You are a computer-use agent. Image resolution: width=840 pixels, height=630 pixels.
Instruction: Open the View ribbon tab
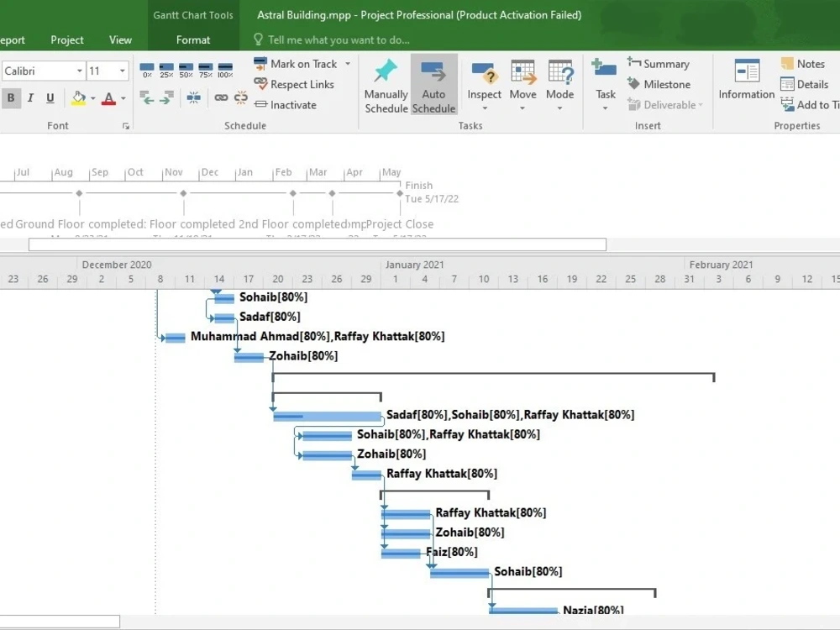pos(120,39)
